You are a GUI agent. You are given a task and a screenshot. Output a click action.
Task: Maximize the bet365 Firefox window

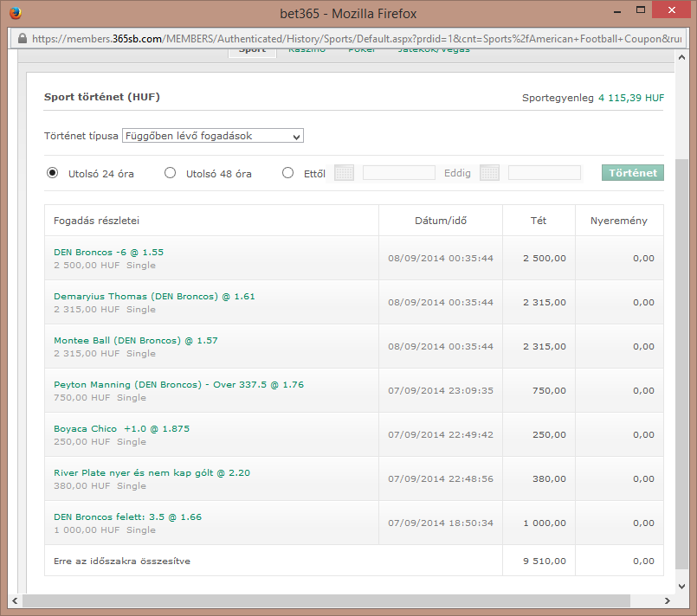[x=640, y=10]
